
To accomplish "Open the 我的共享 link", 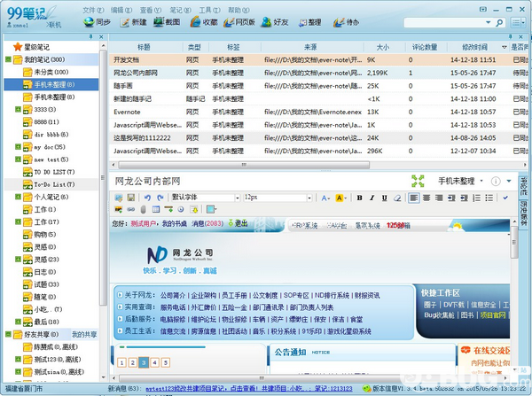I will point(84,335).
